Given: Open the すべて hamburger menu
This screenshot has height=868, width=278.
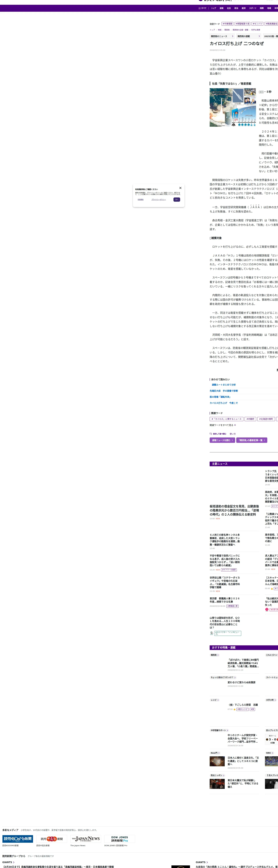Looking at the screenshot, I should (202, 8).
